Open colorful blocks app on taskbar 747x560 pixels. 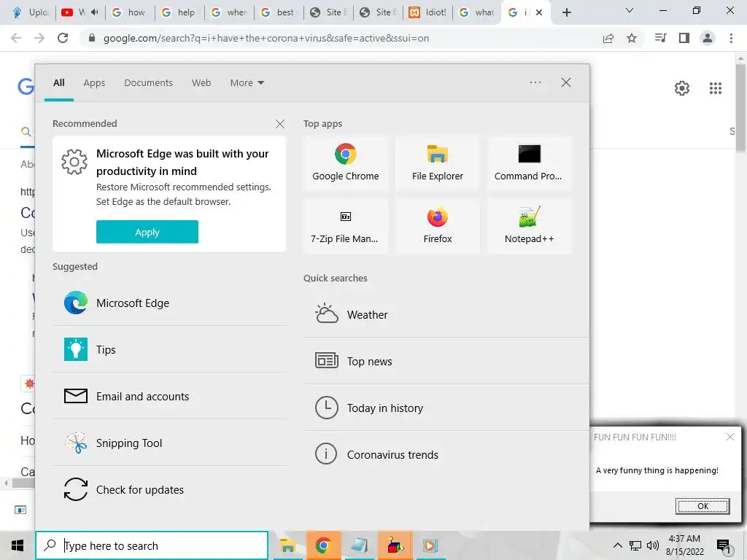tap(395, 545)
